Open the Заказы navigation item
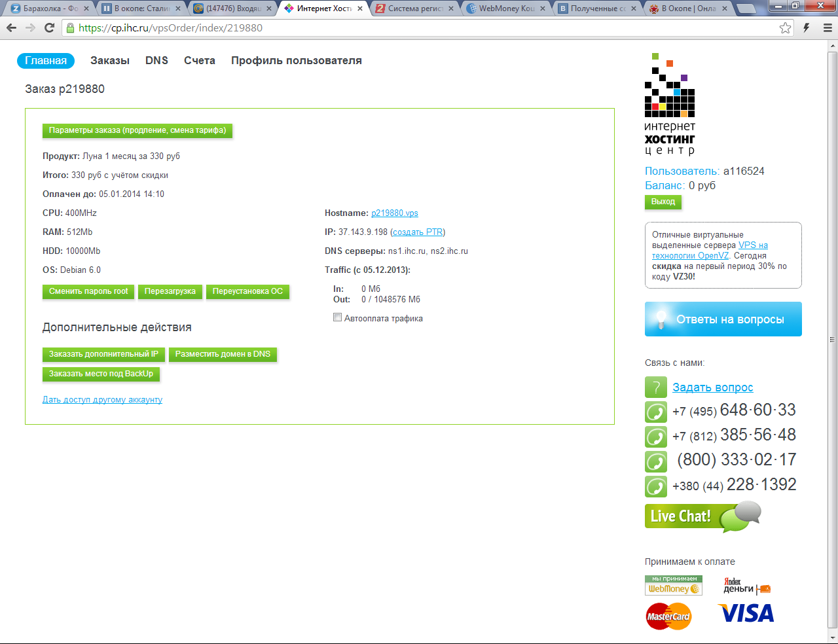This screenshot has width=838, height=644. 110,61
